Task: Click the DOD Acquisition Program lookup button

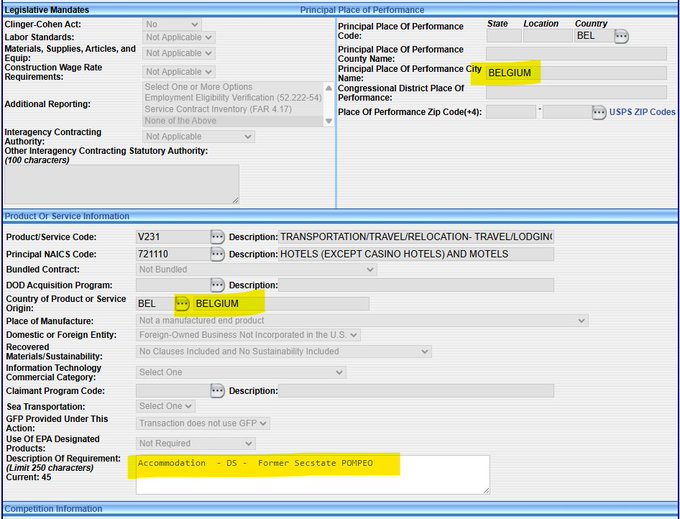Action: 217,285
